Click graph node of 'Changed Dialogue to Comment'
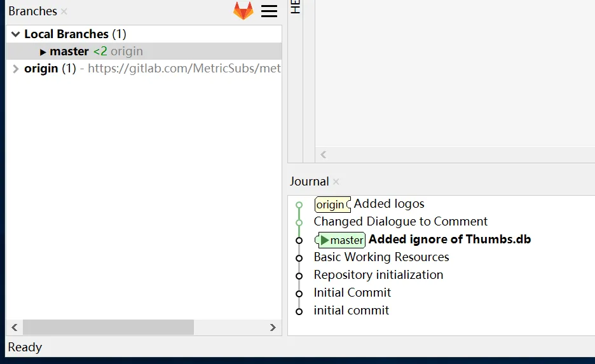This screenshot has height=364, width=595. click(x=299, y=222)
